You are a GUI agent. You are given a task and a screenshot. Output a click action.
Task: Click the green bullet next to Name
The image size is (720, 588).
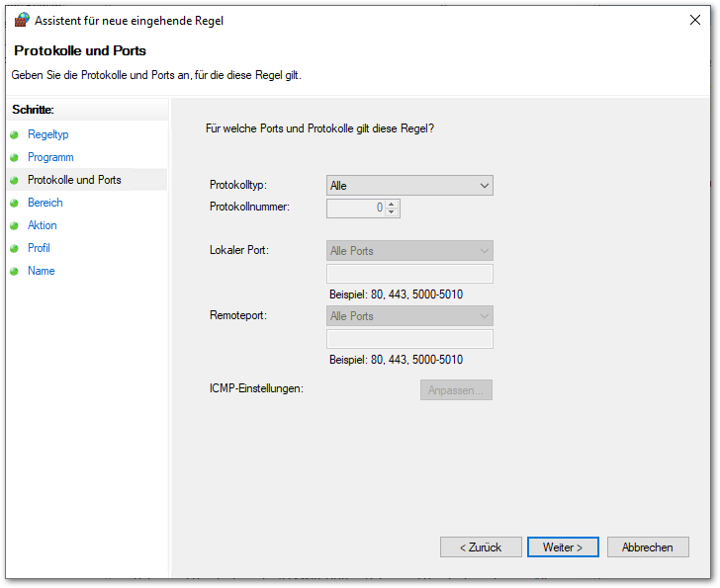tap(15, 271)
